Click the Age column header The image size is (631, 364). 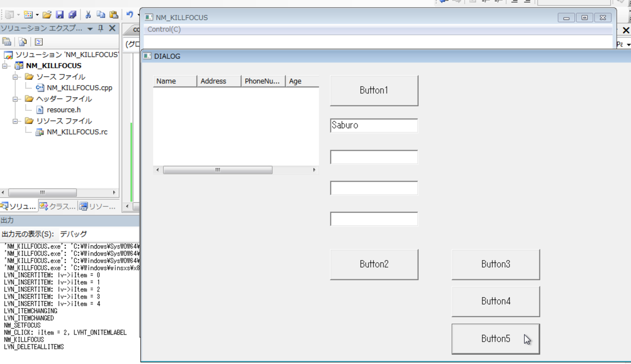[x=302, y=81]
